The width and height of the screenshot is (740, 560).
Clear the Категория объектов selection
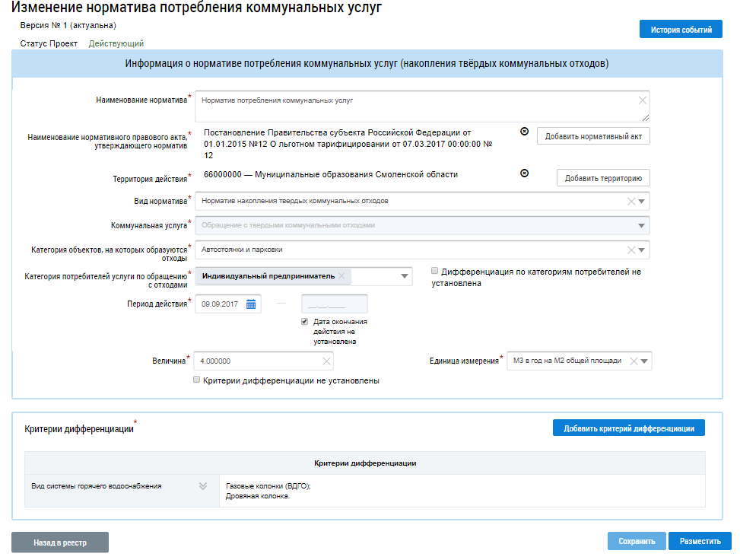point(630,250)
